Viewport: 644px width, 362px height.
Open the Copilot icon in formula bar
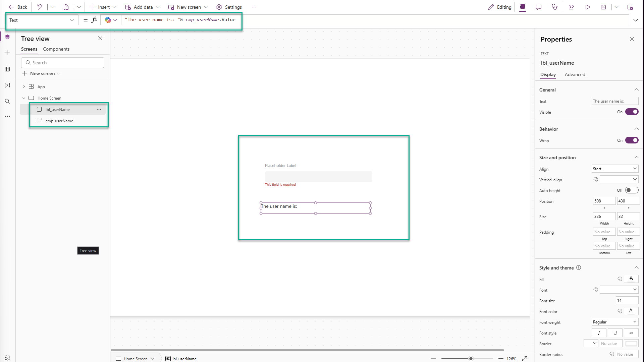(x=108, y=20)
